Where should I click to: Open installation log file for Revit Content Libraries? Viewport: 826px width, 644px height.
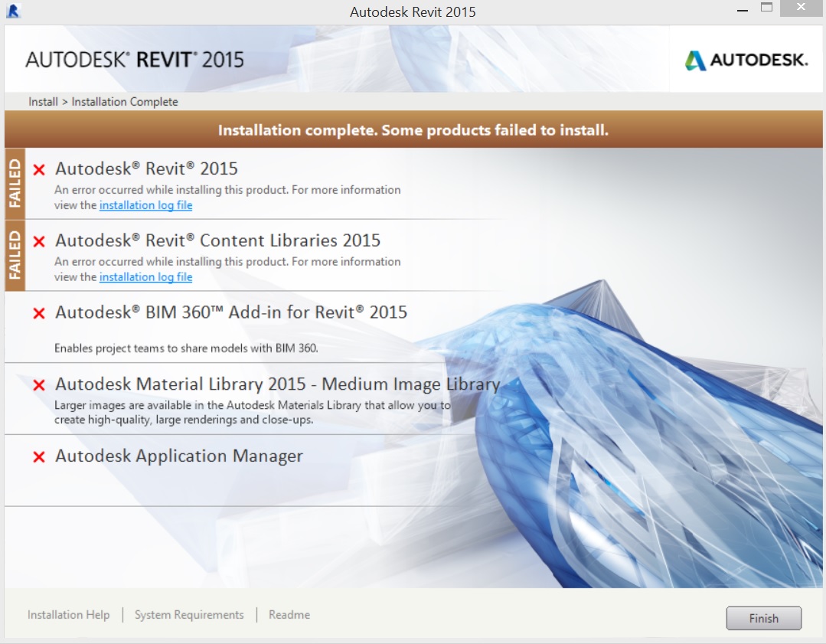point(146,276)
